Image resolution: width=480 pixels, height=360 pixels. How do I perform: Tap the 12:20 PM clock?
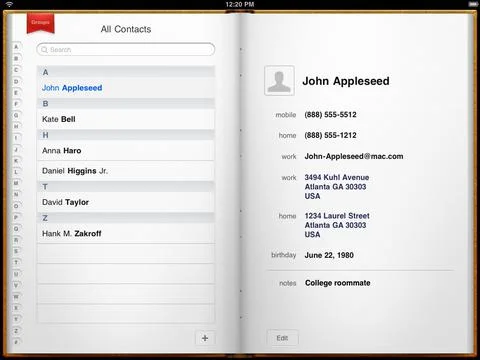[x=240, y=4]
